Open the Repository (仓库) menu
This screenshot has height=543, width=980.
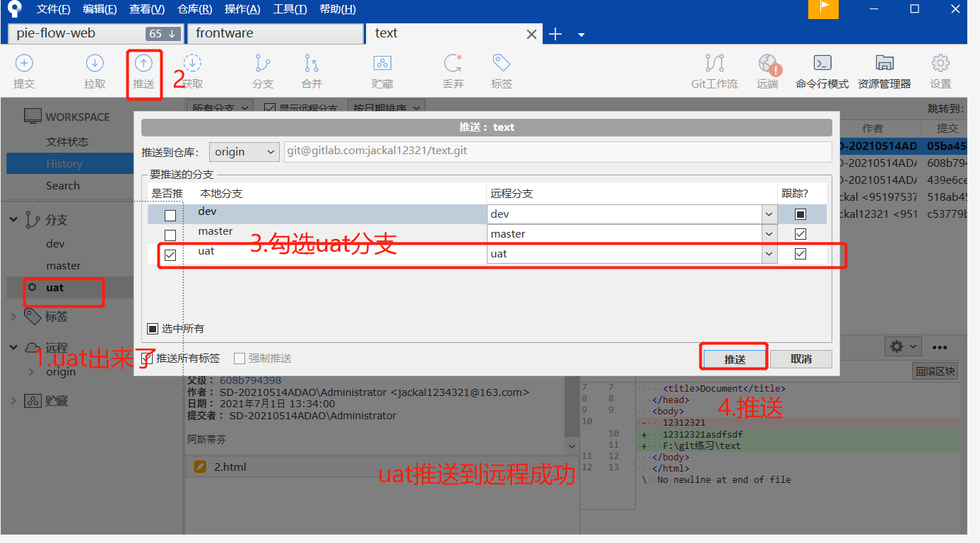pos(194,9)
